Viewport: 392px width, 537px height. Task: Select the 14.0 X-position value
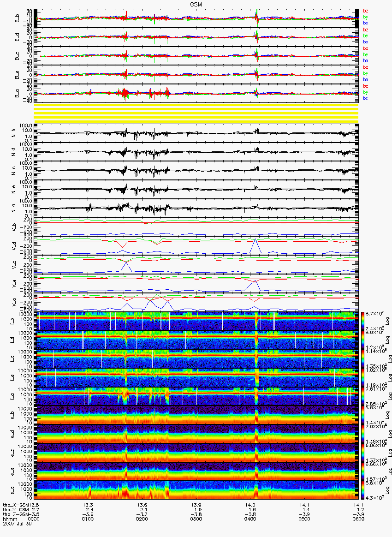click(x=250, y=505)
